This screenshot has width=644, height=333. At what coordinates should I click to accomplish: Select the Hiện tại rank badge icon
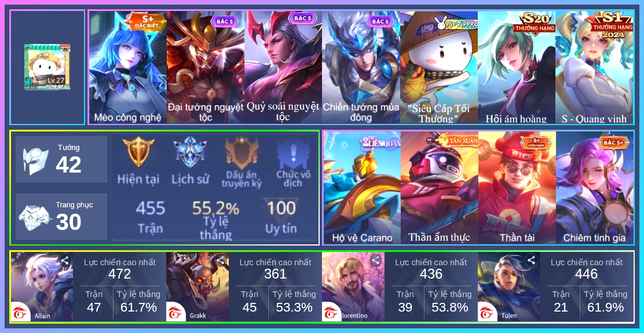pyautogui.click(x=138, y=152)
